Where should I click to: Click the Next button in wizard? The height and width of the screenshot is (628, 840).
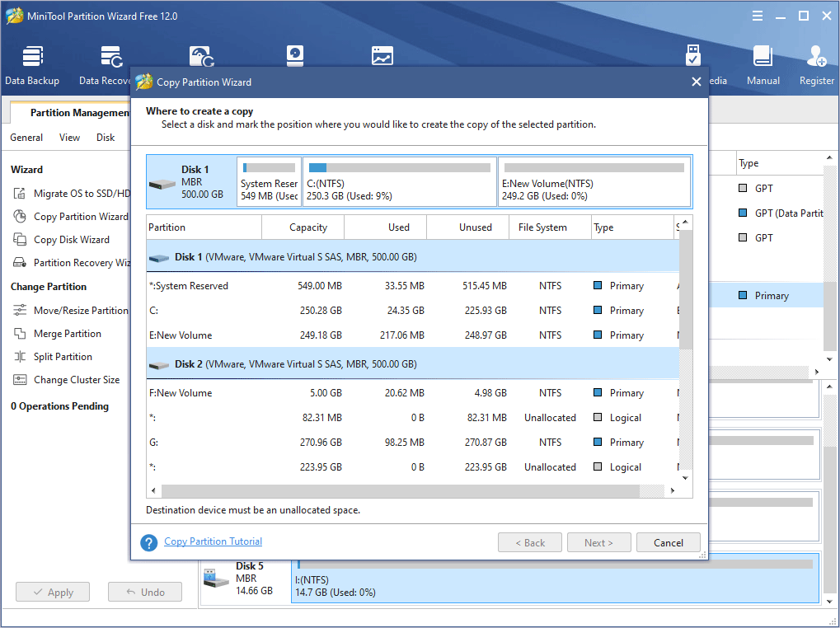pyautogui.click(x=599, y=542)
